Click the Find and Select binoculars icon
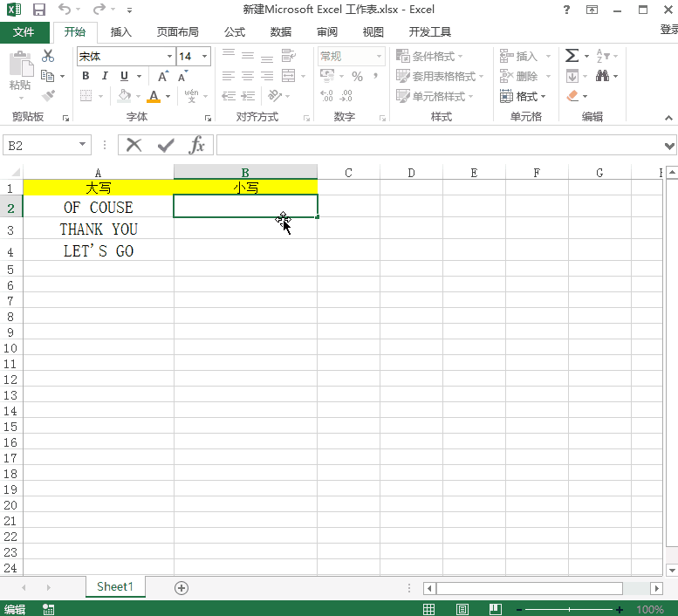 point(602,76)
